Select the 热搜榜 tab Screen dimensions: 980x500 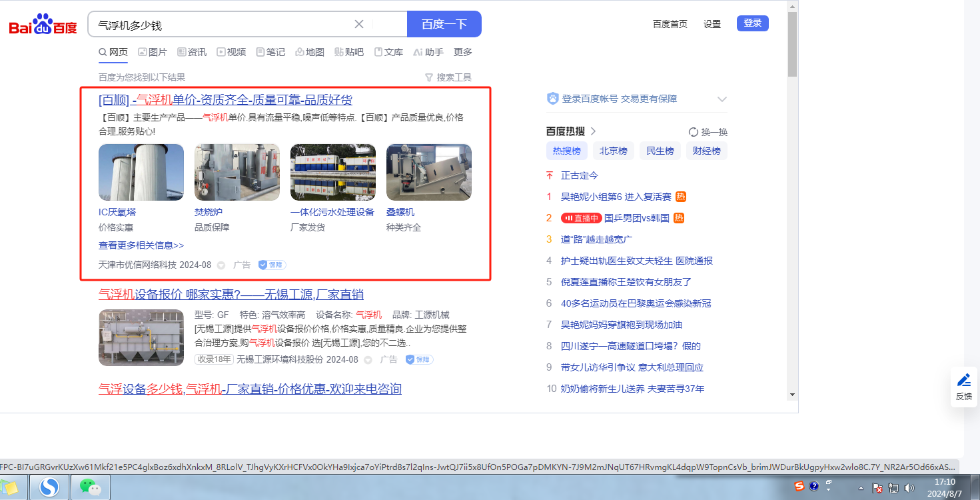[x=567, y=151]
